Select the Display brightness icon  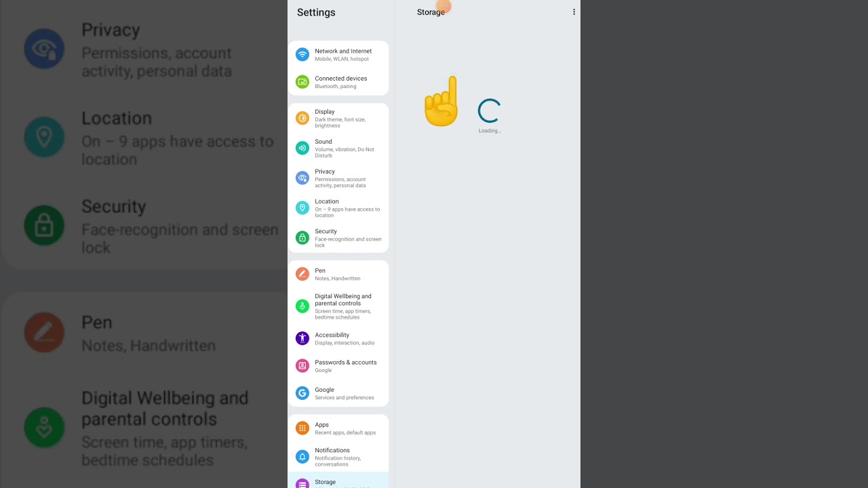(302, 118)
